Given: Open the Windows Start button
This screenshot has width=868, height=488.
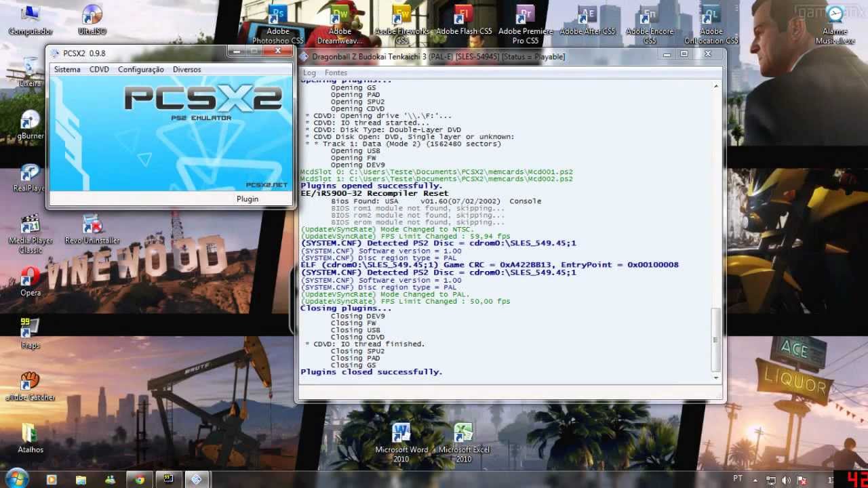Looking at the screenshot, I should point(16,479).
